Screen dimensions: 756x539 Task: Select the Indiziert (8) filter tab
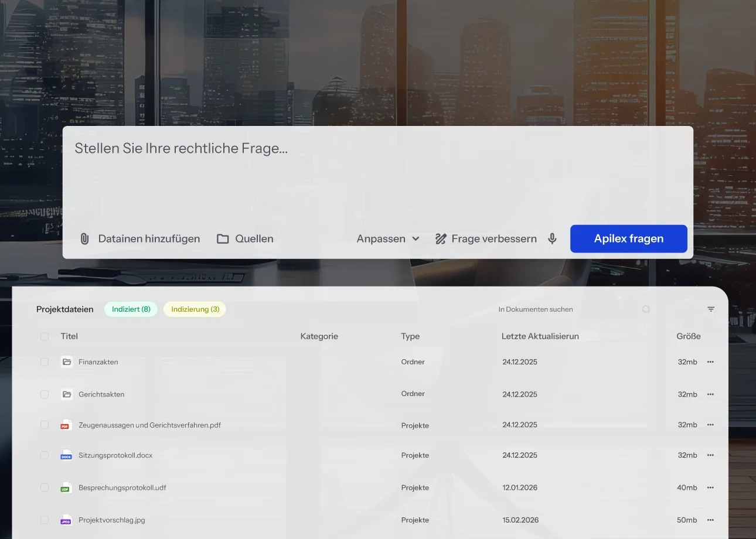(x=131, y=309)
